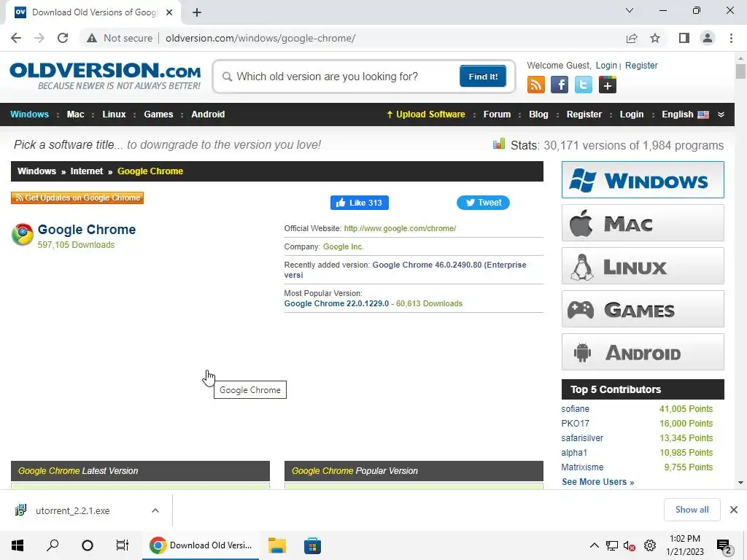Screen dimensions: 747x560
Task: Select Games in the navigation bar
Action: click(x=158, y=114)
